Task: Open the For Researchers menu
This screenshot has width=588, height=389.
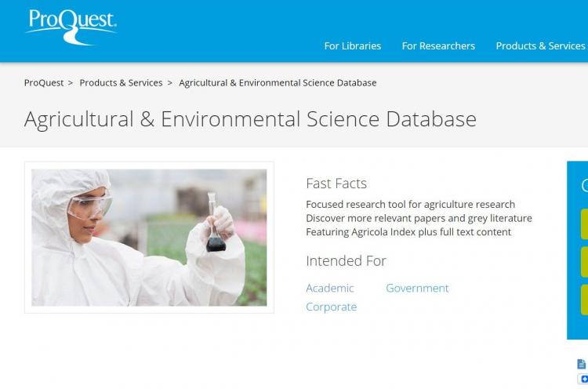Action: [438, 45]
